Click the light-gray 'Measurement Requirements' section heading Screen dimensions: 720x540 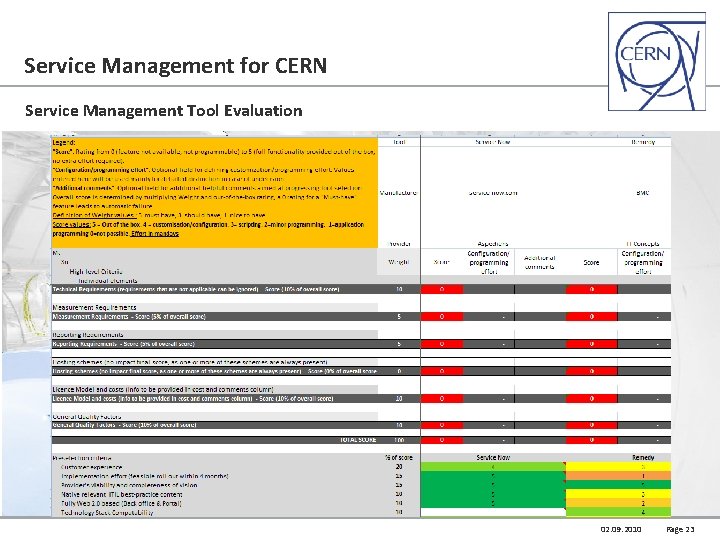pos(214,307)
